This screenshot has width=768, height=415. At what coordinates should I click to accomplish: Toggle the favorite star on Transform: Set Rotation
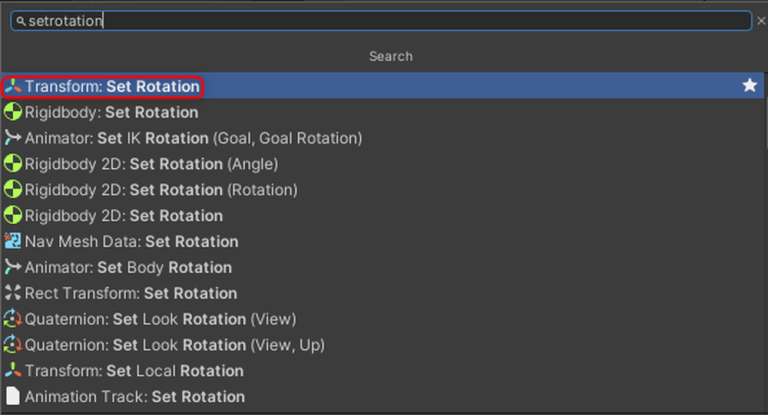(x=750, y=87)
